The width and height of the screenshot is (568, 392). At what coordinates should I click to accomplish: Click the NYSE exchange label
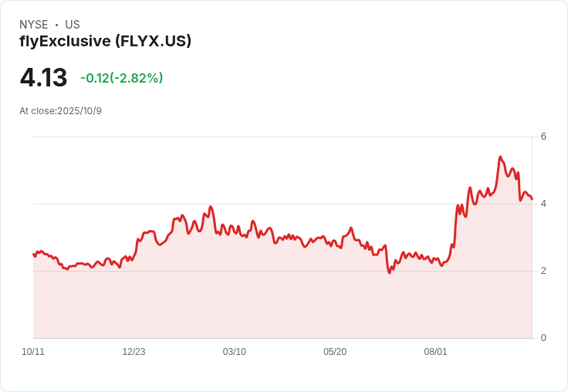click(x=32, y=25)
